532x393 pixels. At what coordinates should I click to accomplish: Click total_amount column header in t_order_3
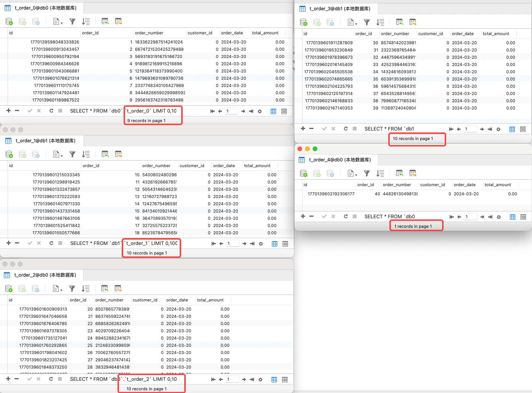coord(496,34)
